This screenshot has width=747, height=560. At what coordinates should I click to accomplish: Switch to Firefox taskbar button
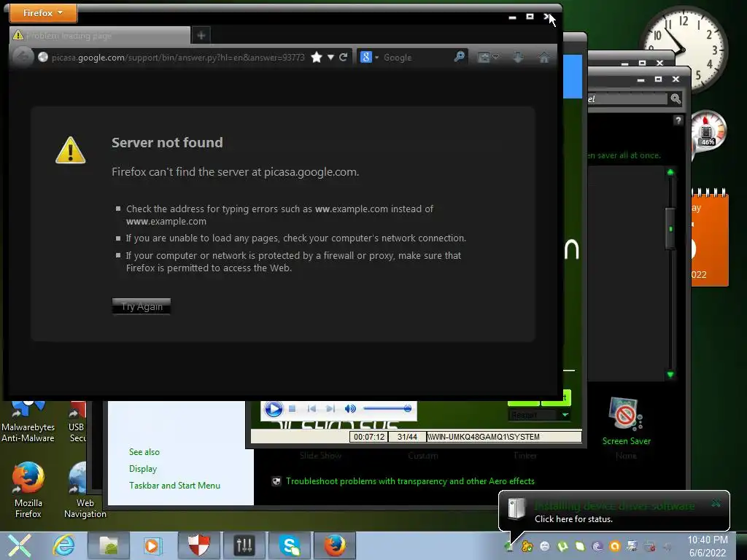[335, 545]
